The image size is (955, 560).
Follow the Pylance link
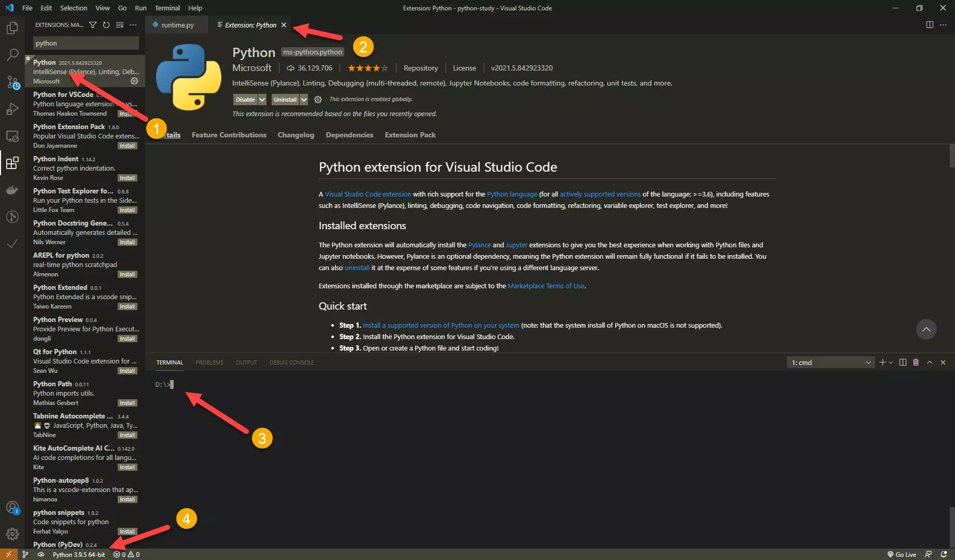(x=480, y=245)
